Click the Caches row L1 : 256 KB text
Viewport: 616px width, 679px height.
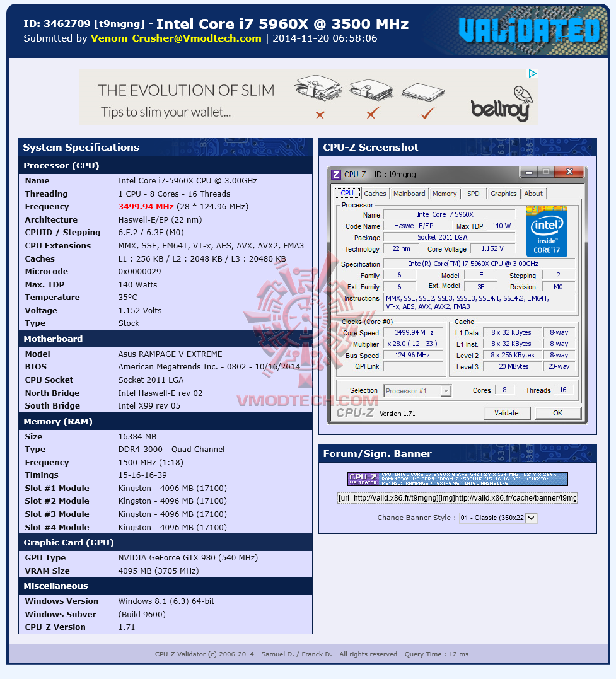click(x=202, y=259)
